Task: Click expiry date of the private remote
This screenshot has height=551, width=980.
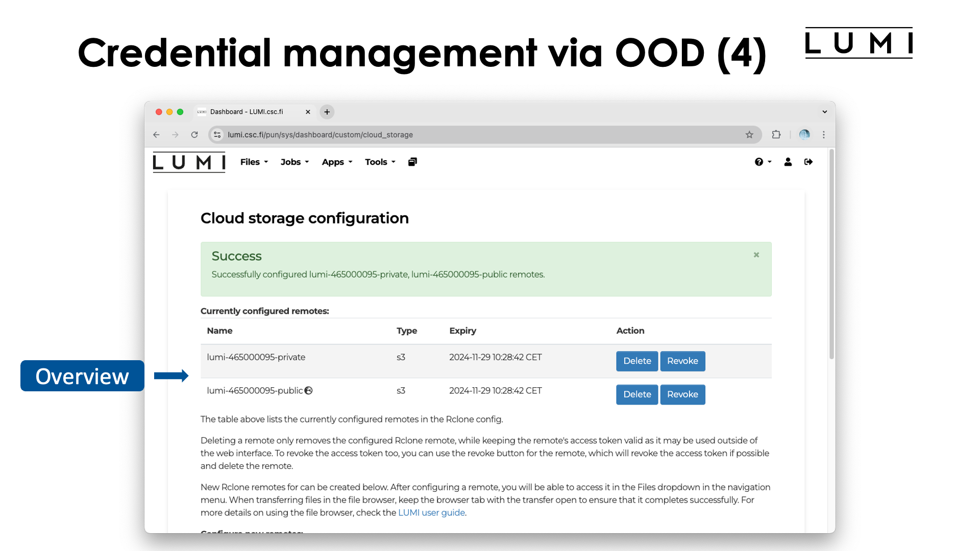Action: point(496,357)
